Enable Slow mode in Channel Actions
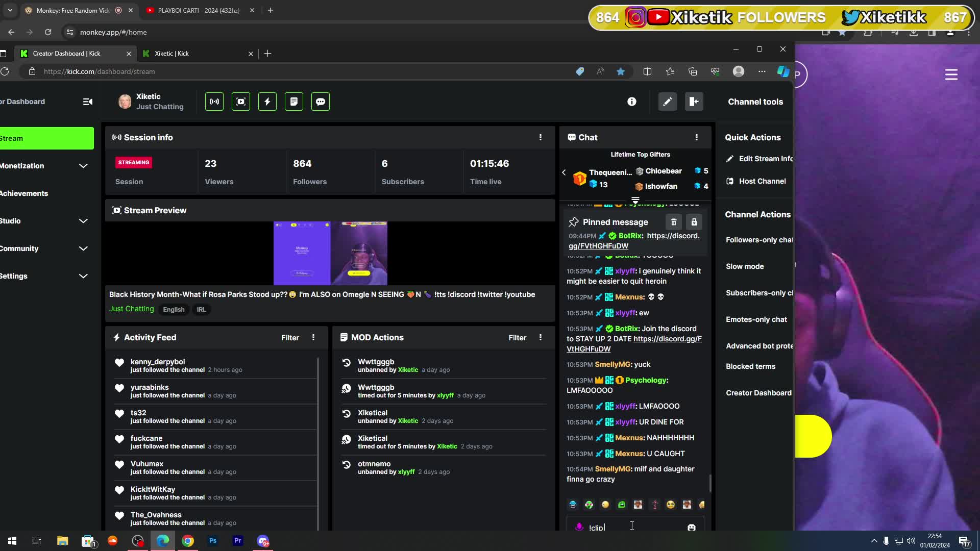The image size is (980, 551). pyautogui.click(x=745, y=266)
